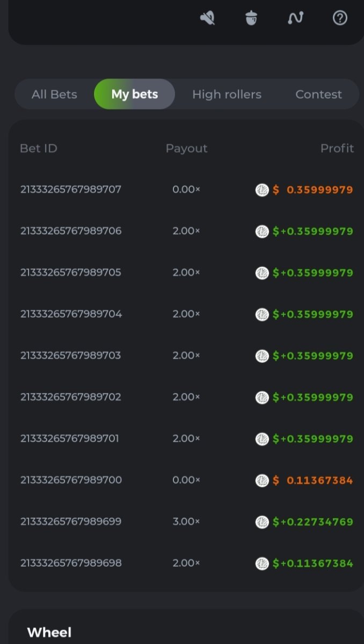The width and height of the screenshot is (364, 644).
Task: Click the coin icon beside the +0.11367384 profit
Action: pos(262,563)
